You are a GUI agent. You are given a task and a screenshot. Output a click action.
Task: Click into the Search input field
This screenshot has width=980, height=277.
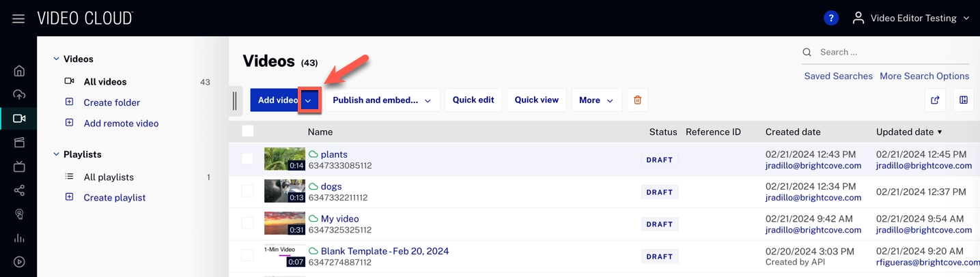[888, 53]
